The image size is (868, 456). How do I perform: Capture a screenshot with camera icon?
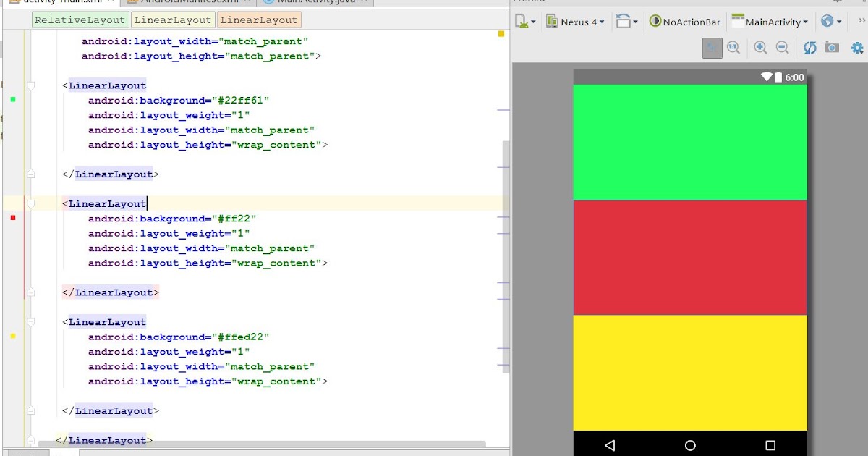coord(832,48)
